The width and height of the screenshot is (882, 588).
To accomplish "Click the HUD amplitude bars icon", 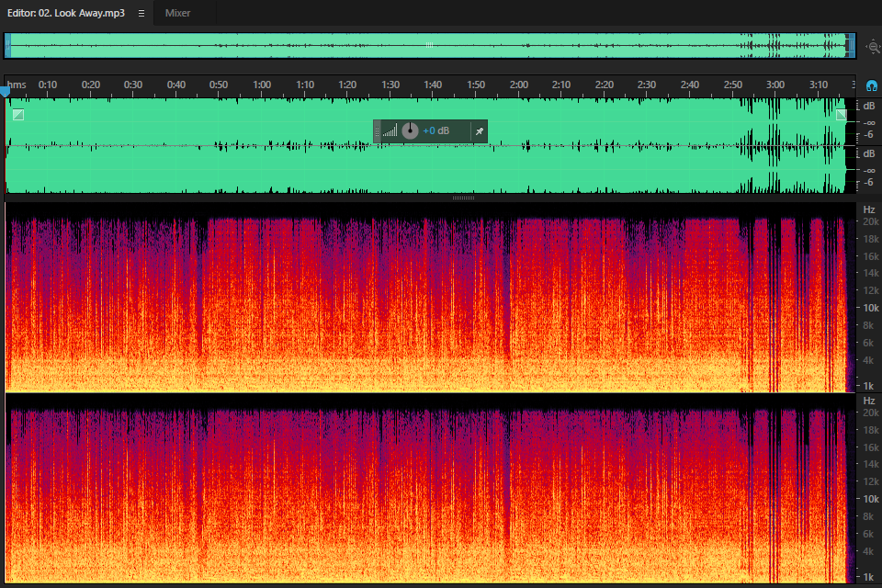I will [x=390, y=131].
